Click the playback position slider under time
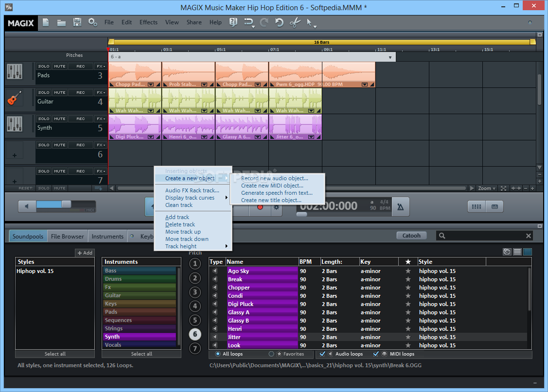 pyautogui.click(x=301, y=214)
